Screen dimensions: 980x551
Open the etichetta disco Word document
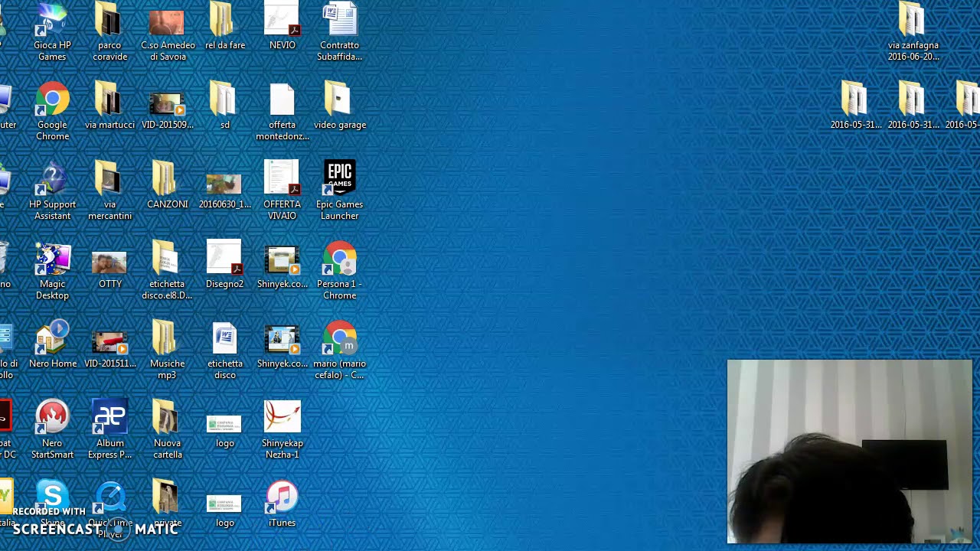coord(225,350)
